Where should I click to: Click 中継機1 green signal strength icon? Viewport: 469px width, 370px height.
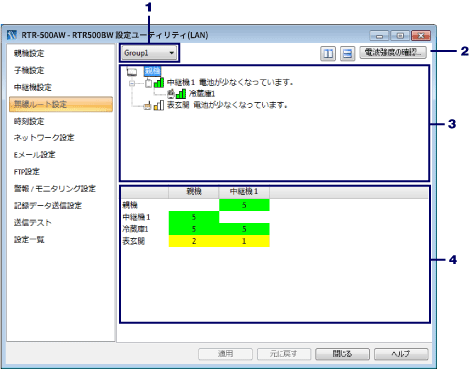[x=159, y=82]
